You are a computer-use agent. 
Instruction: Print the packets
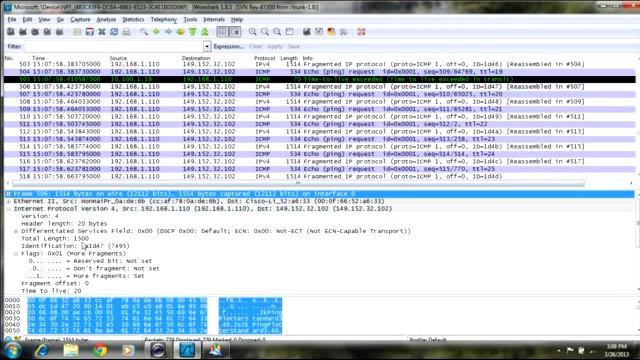[126, 32]
